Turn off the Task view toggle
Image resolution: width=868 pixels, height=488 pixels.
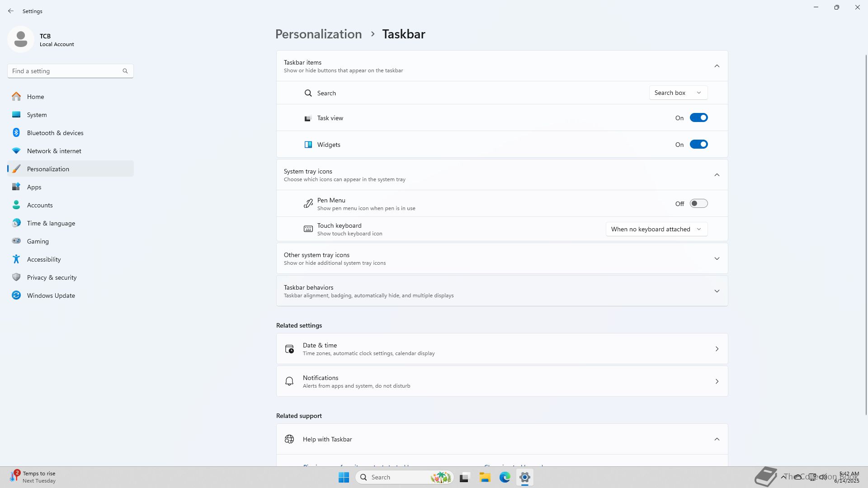click(x=698, y=118)
